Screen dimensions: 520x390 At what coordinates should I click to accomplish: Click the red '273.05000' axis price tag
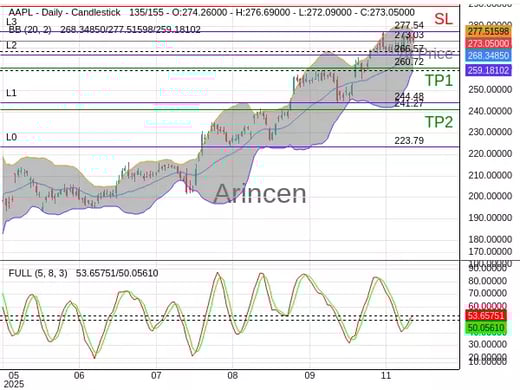click(488, 43)
